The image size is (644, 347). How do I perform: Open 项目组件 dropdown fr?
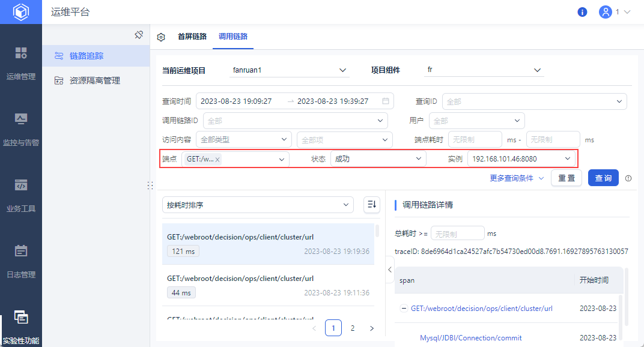coord(484,70)
